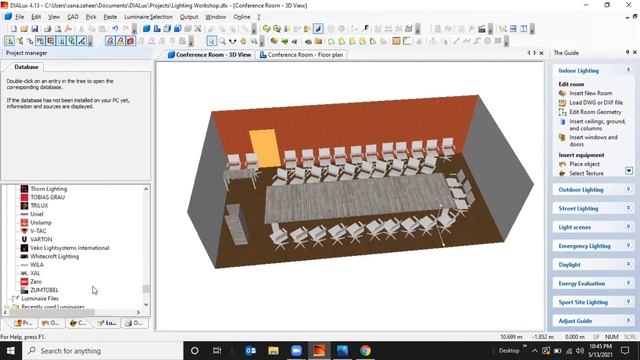Open the Window menu
The width and height of the screenshot is (640, 360).
[216, 17]
